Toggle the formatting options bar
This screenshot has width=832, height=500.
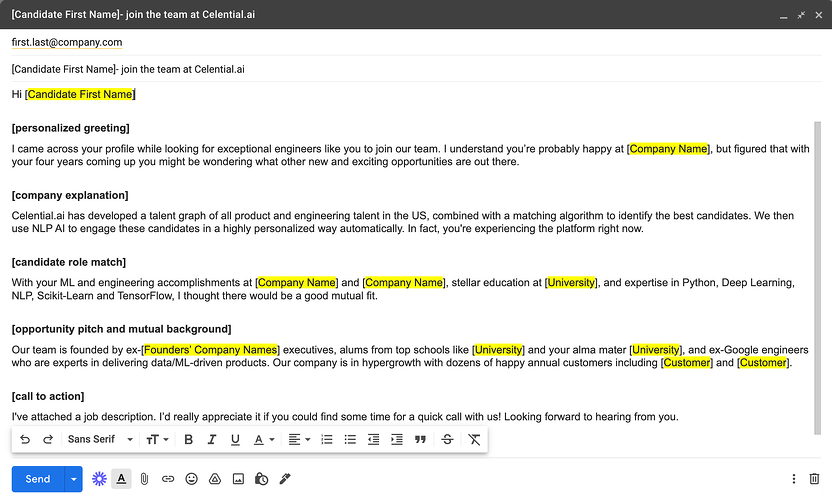click(x=122, y=479)
